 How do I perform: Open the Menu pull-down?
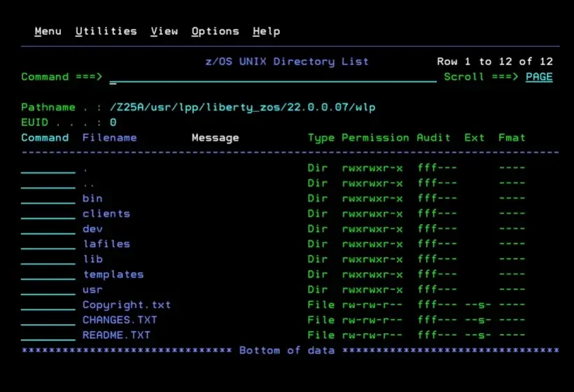click(48, 31)
